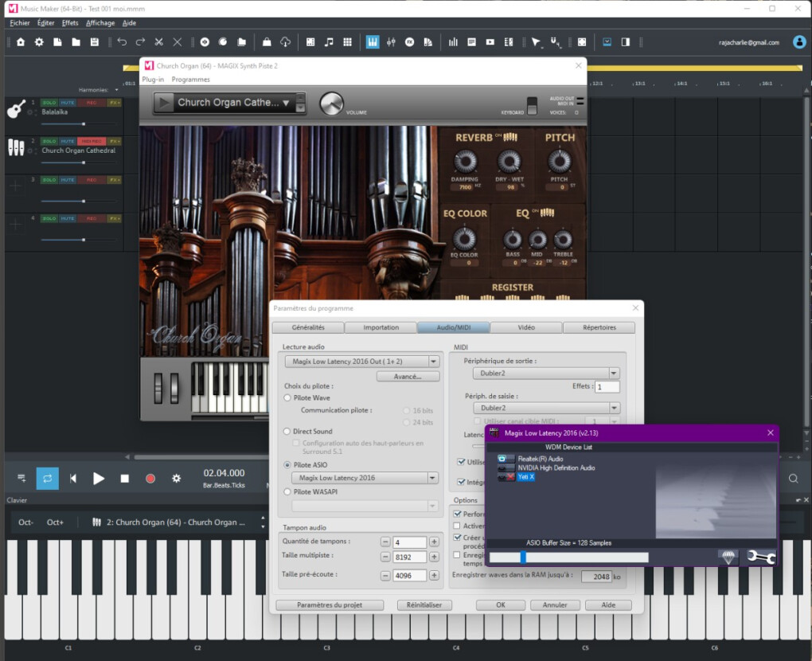This screenshot has width=812, height=661.
Task: Open the user account avatar icon
Action: tap(799, 42)
